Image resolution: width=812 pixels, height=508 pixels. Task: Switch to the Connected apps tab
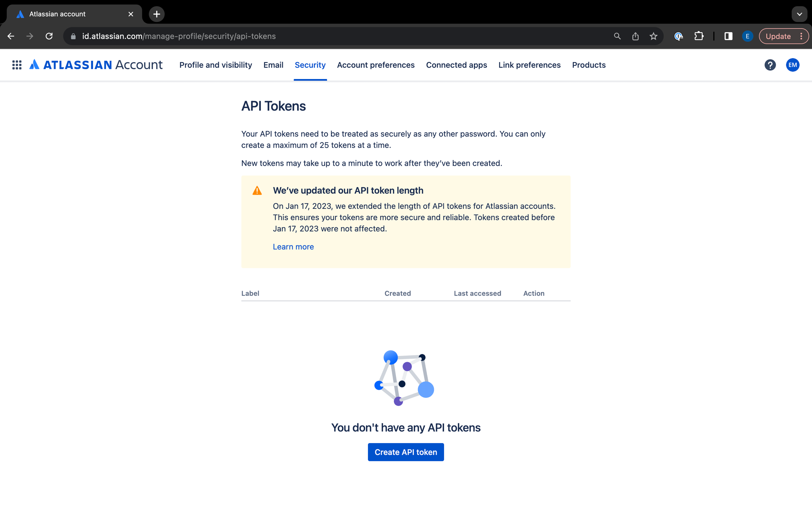point(456,65)
